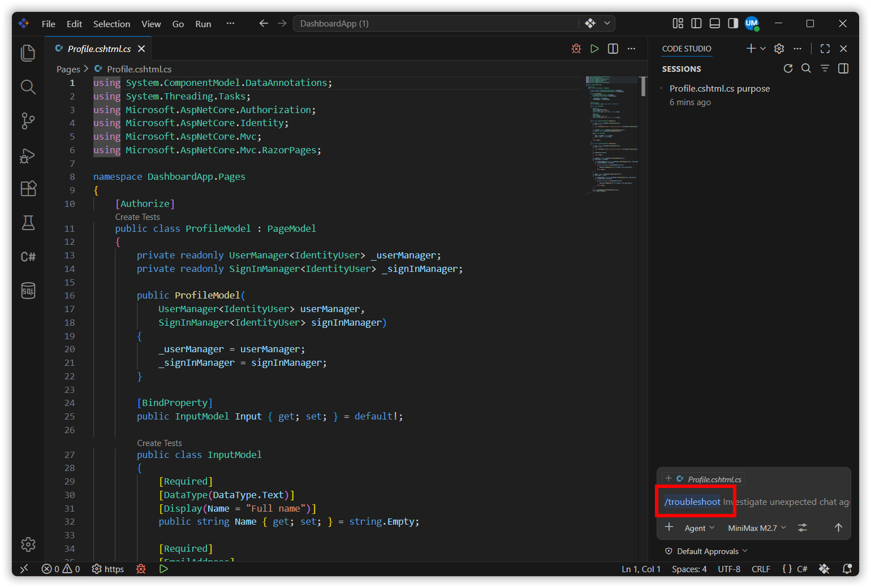Open remote window indicator in status bar
The image size is (871, 588).
(x=24, y=569)
